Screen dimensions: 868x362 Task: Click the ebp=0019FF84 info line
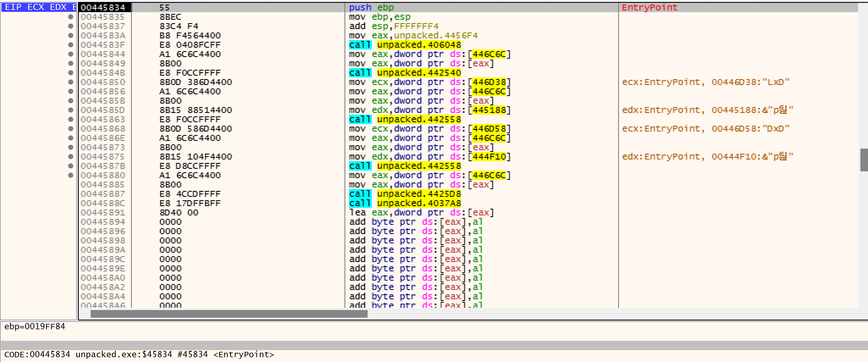point(35,326)
